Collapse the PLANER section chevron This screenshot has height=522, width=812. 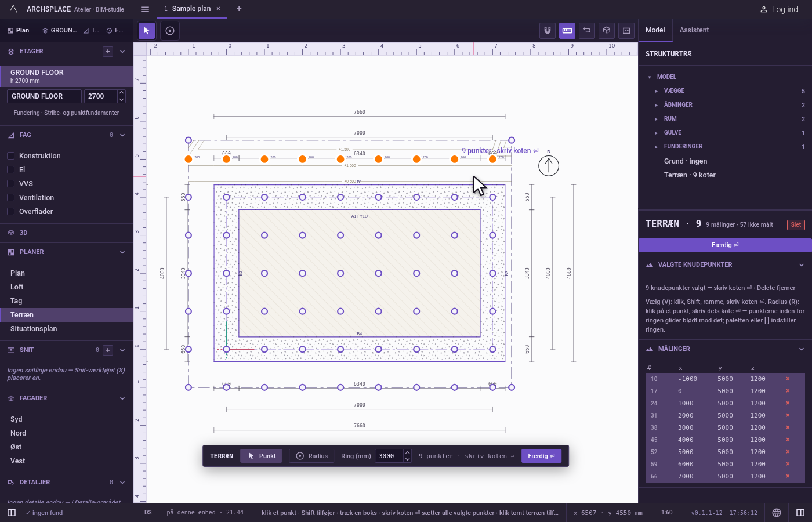coord(122,252)
